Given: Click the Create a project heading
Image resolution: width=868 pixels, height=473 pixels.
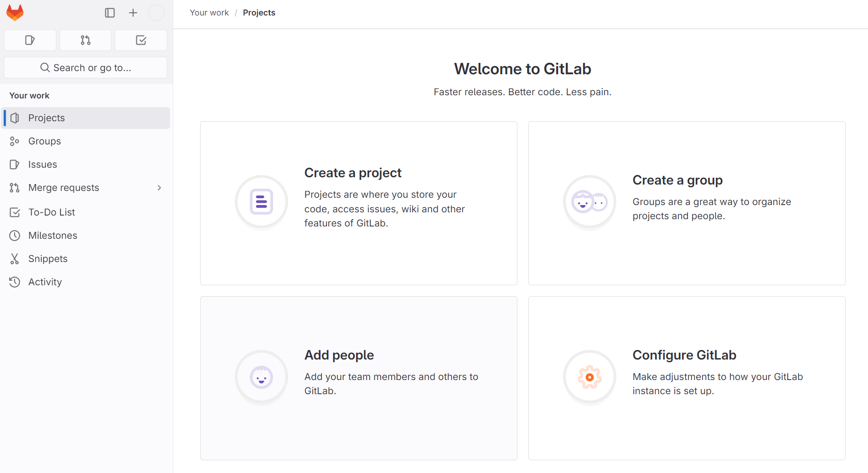Looking at the screenshot, I should click(x=353, y=173).
